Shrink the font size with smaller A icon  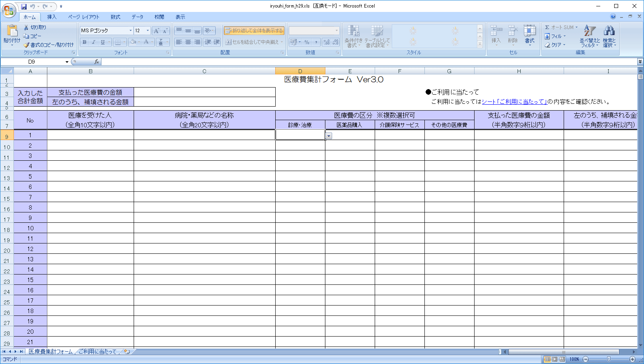(x=165, y=31)
